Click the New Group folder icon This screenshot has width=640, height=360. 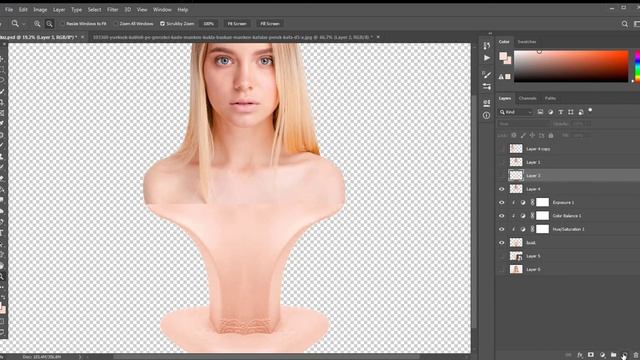tap(613, 355)
